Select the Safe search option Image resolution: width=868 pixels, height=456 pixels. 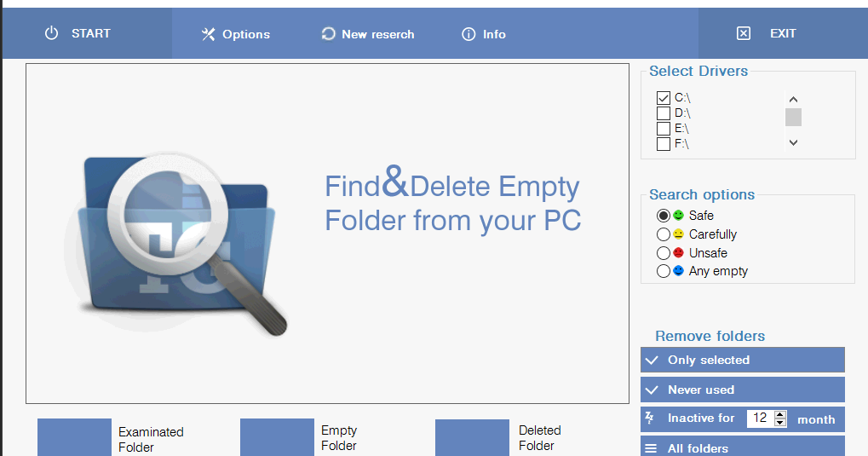[x=664, y=216]
